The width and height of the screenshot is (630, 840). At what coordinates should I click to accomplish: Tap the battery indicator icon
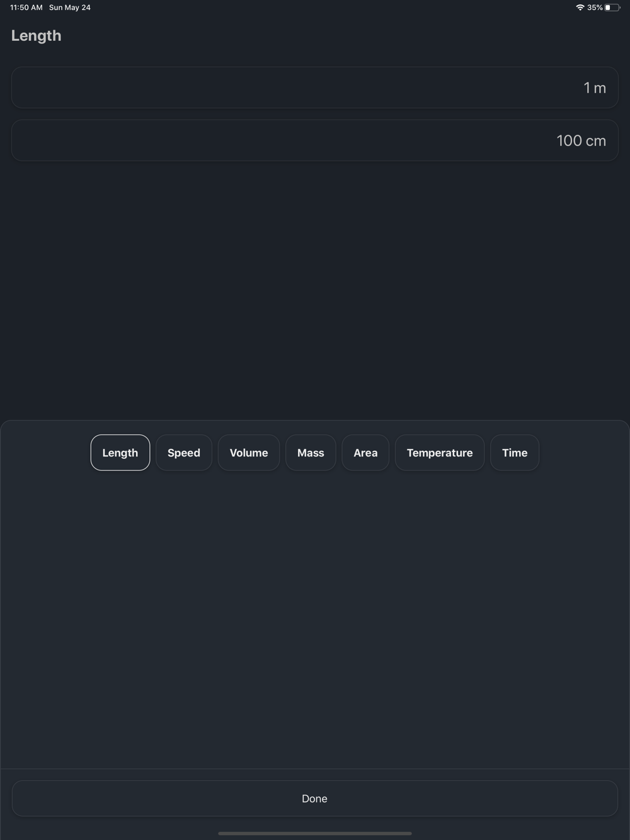coord(612,8)
